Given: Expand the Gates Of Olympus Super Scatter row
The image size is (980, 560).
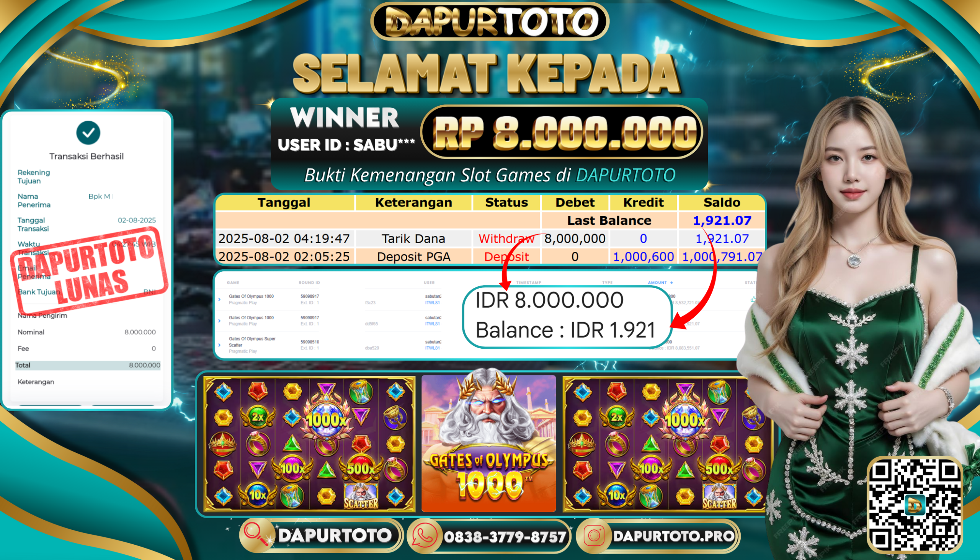Looking at the screenshot, I should click(x=220, y=345).
